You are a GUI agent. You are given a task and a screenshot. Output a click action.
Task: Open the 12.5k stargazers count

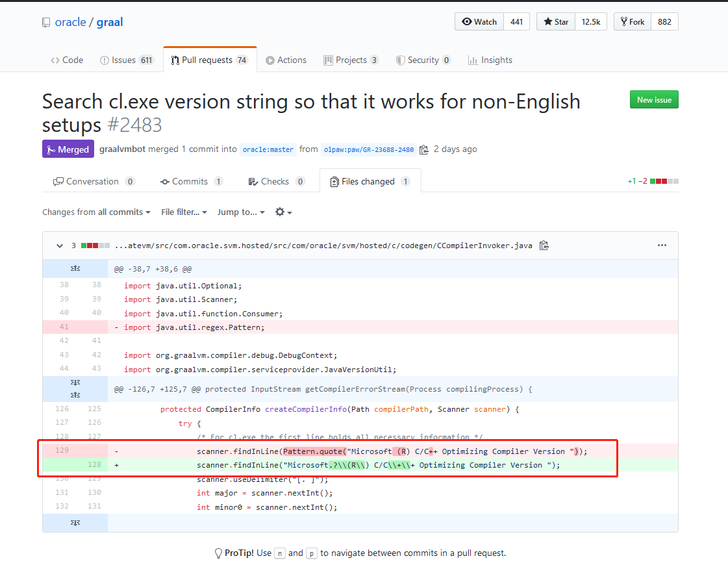590,22
